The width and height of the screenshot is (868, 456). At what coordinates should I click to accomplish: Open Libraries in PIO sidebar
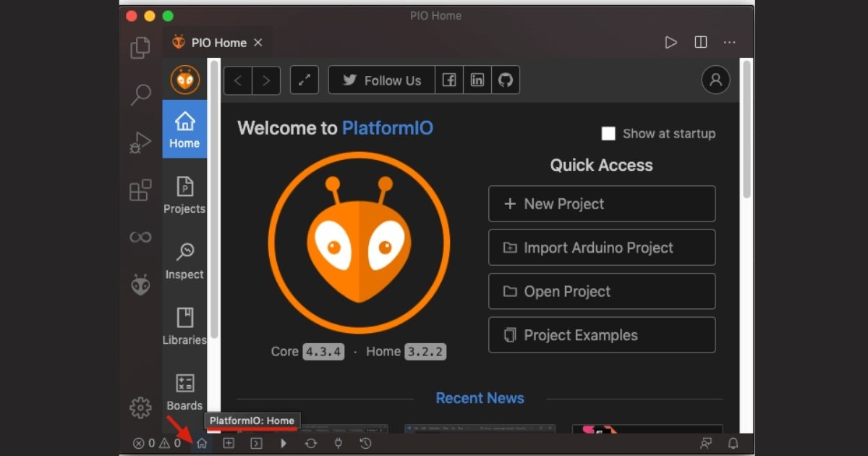coord(184,326)
